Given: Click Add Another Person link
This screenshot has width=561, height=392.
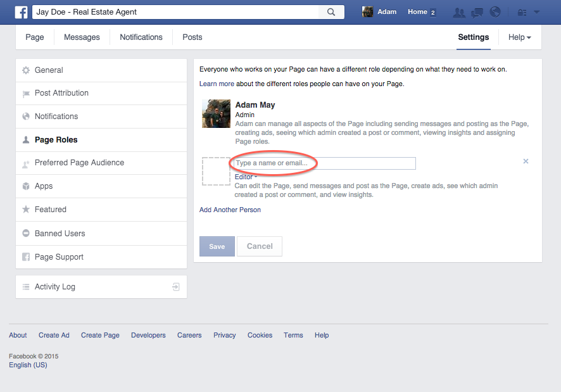Looking at the screenshot, I should click(230, 210).
